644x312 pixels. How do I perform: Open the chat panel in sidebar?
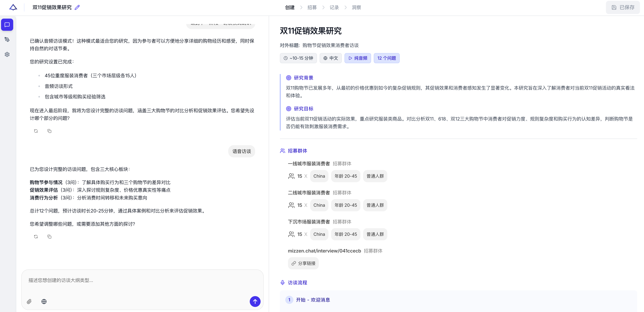coord(7,25)
